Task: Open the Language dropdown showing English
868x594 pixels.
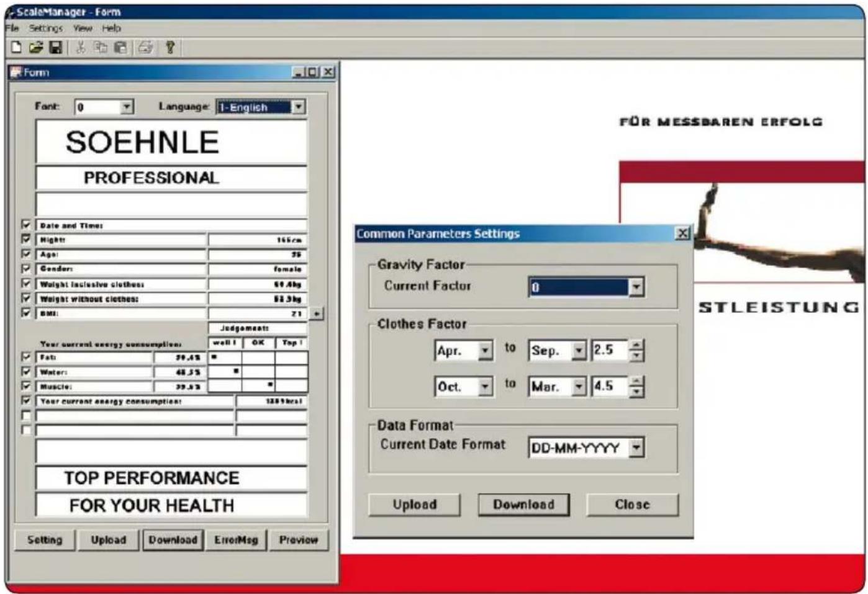Action: click(x=298, y=107)
